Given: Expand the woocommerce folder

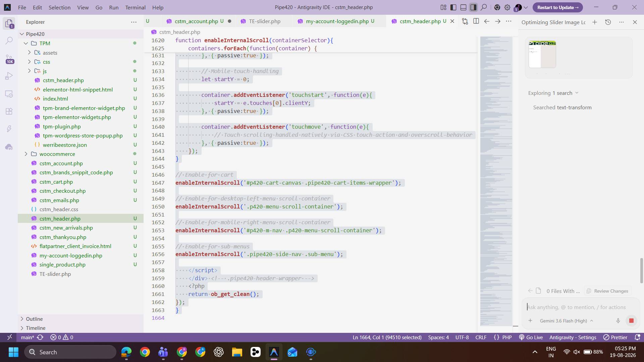Looking at the screenshot, I should [80, 154].
